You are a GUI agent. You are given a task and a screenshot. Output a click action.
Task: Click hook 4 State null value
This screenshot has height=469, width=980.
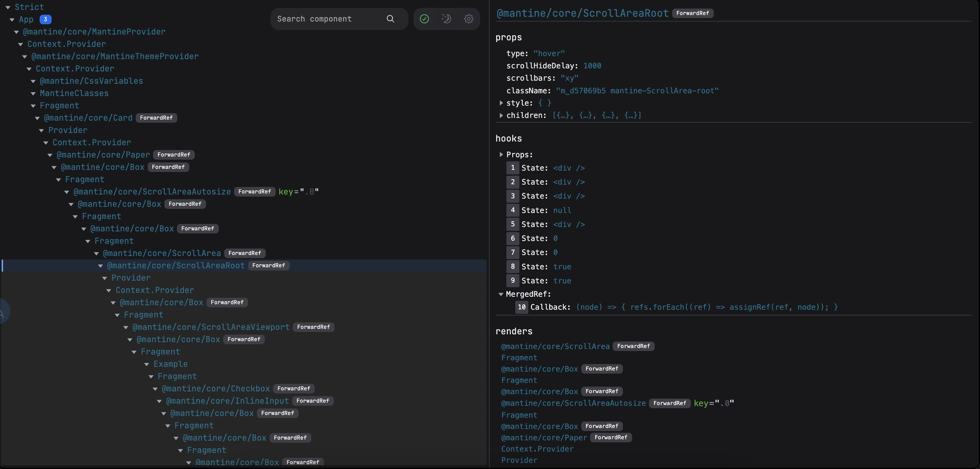coord(562,211)
